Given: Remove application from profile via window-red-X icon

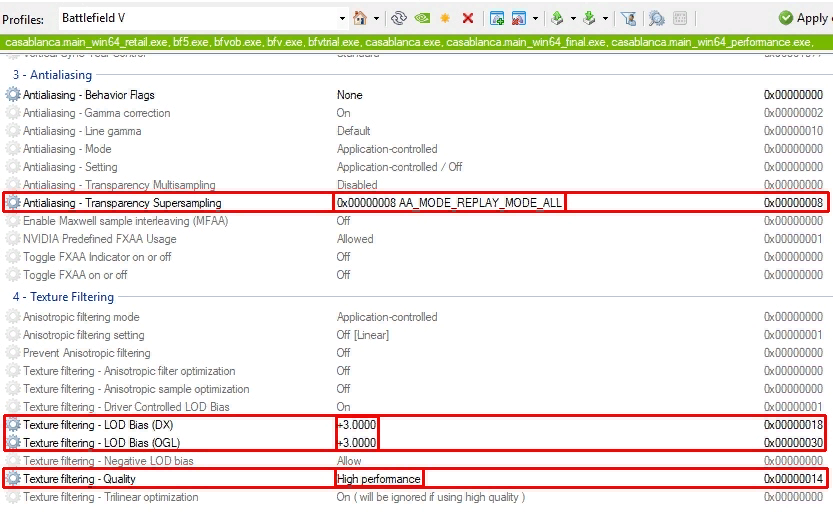Looking at the screenshot, I should [518, 19].
